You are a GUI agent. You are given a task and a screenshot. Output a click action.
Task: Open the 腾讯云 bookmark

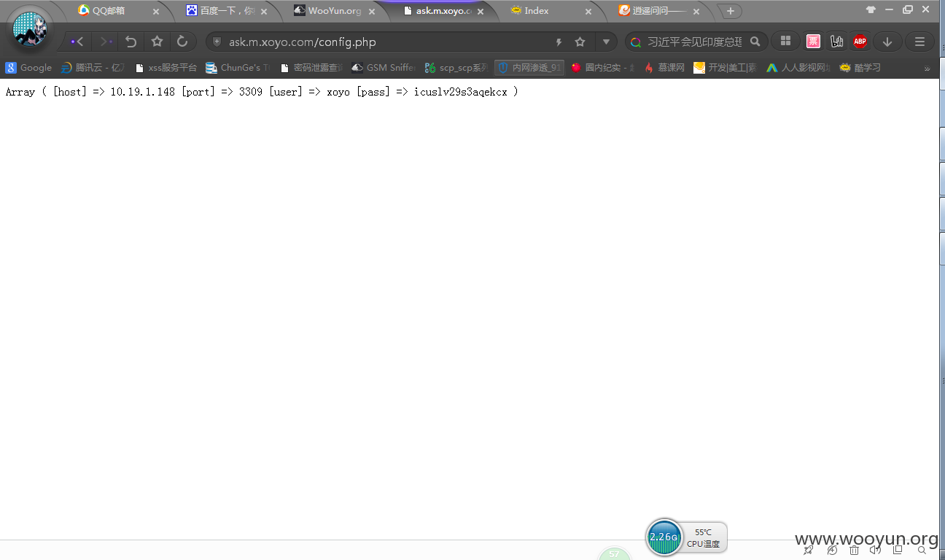(x=93, y=68)
